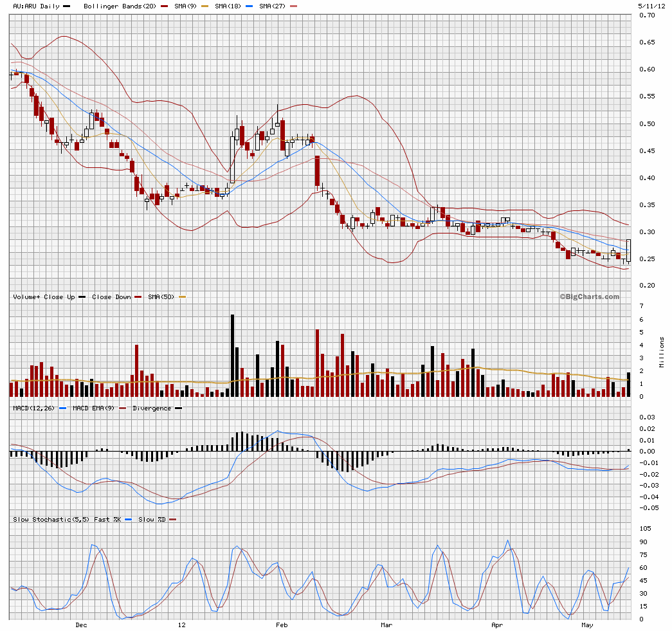Click the 0.60 price axis label

(x=647, y=69)
